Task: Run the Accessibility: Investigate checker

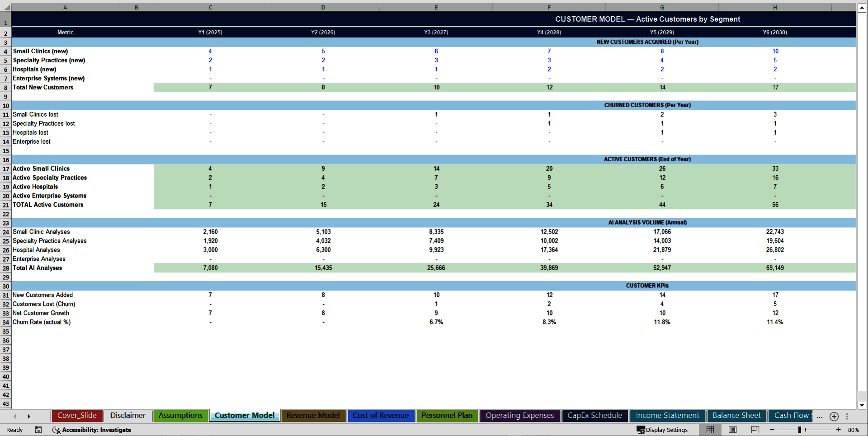Action: pos(92,430)
